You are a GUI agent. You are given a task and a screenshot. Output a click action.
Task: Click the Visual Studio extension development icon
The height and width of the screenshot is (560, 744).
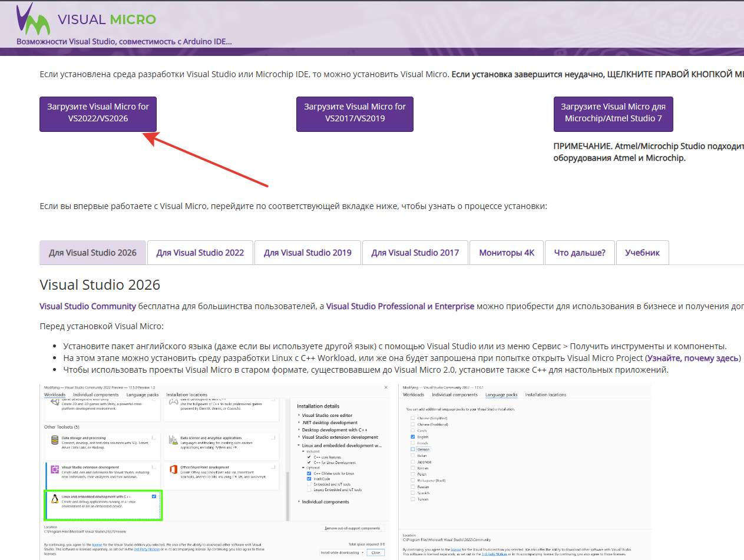[x=54, y=469]
